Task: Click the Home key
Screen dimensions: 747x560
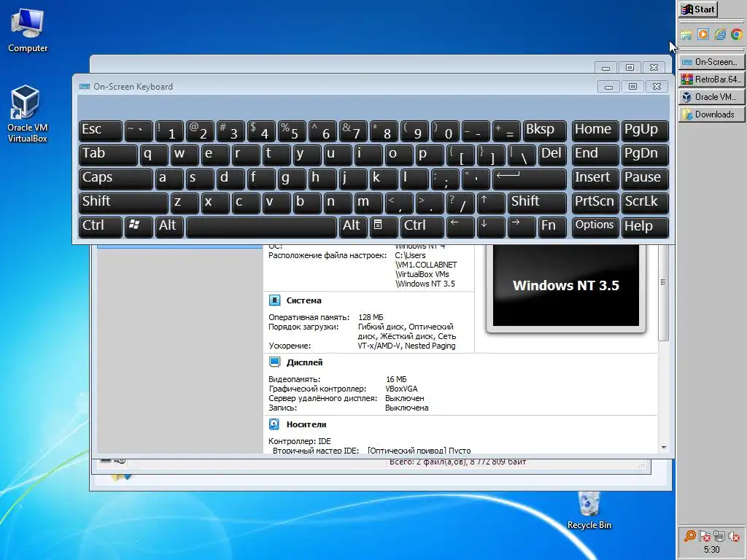Action: coord(595,131)
